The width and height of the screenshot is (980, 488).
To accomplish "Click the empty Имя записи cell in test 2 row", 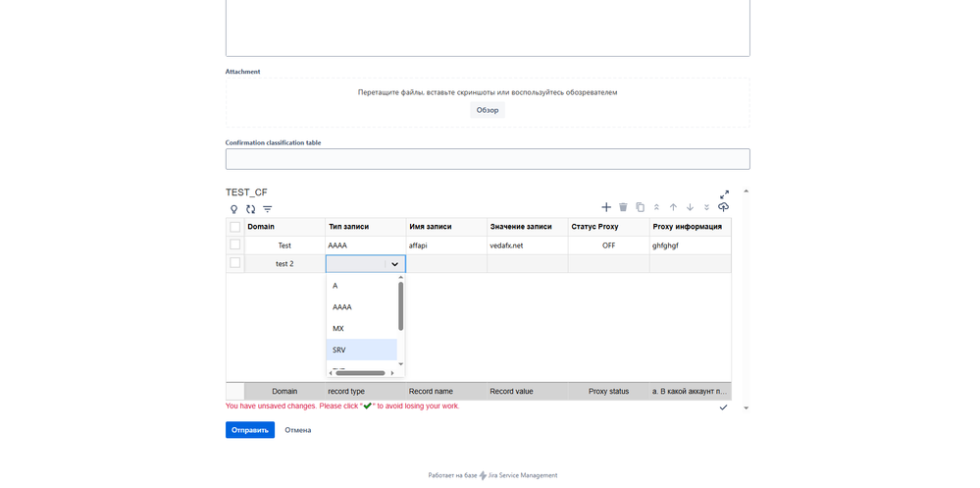I will [x=447, y=264].
